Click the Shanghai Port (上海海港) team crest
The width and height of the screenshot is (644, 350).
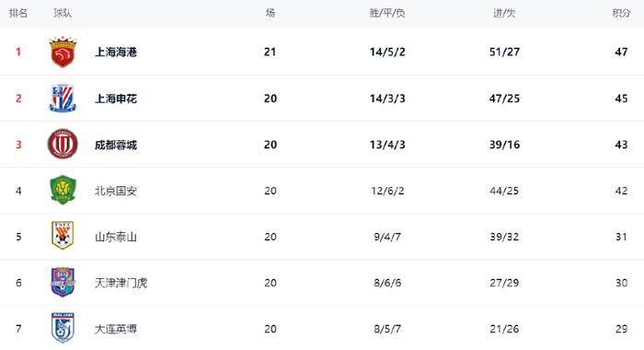pos(63,52)
